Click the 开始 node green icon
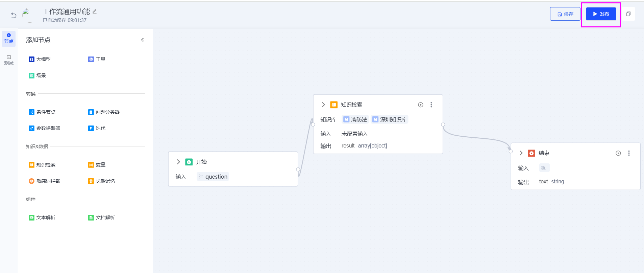 coord(189,162)
